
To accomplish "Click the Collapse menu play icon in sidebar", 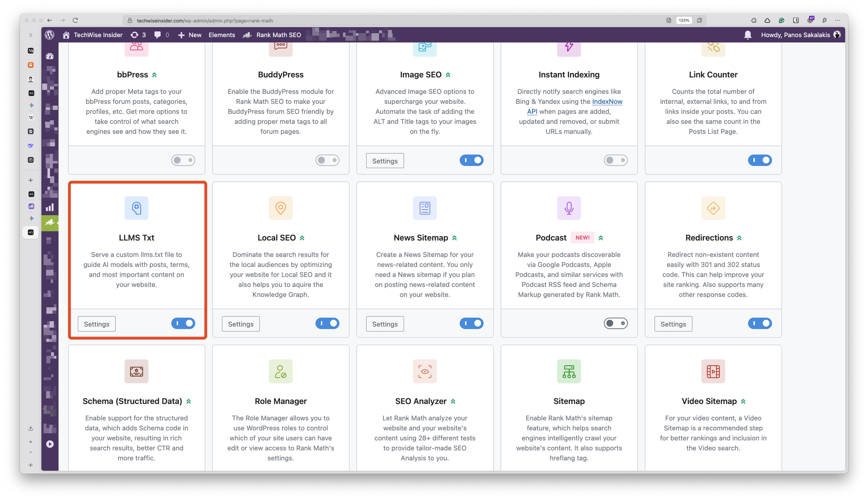I will pyautogui.click(x=50, y=444).
